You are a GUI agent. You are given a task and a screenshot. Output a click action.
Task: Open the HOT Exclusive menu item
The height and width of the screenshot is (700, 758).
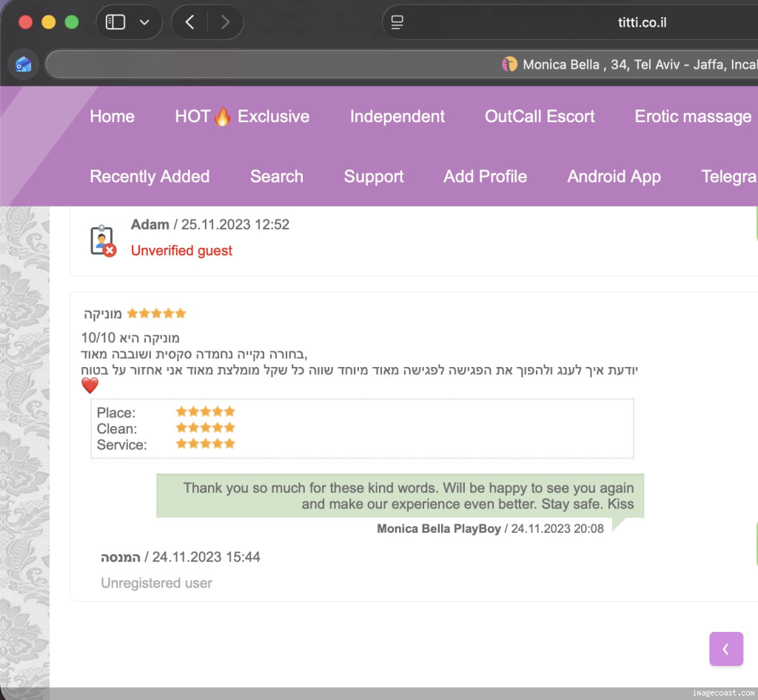(x=242, y=116)
